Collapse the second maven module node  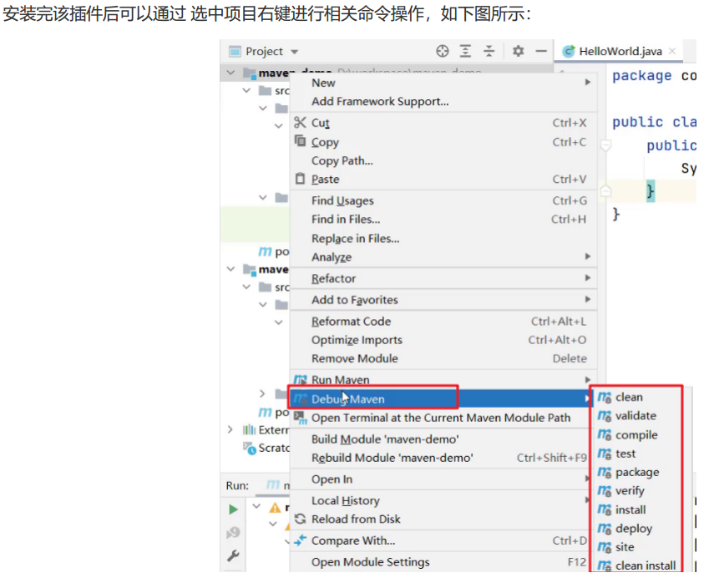coord(230,269)
